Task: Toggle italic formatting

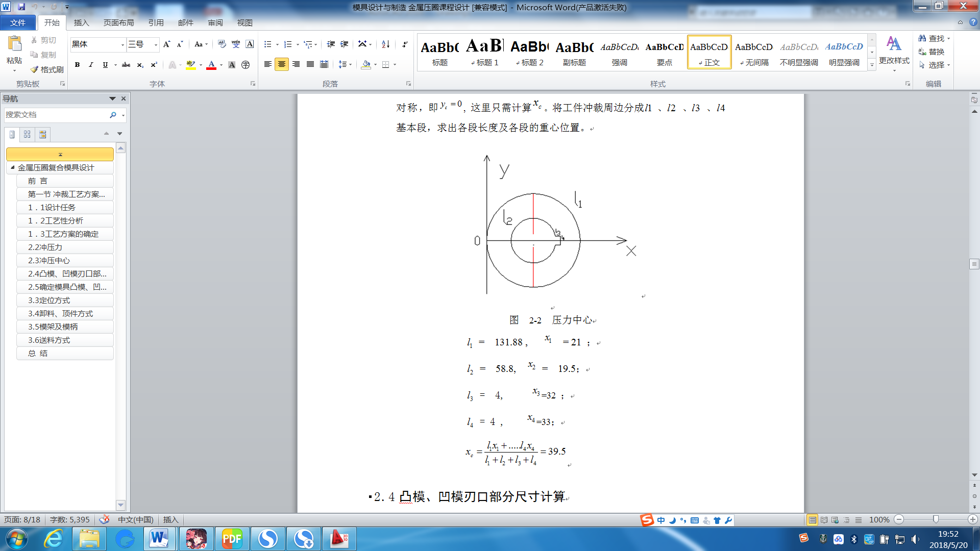Action: [x=91, y=65]
